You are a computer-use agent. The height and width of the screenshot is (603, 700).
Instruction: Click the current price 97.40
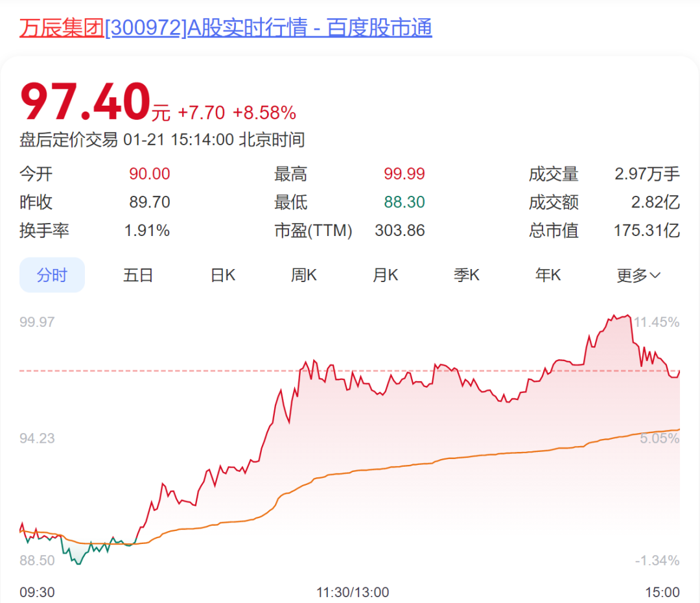click(85, 102)
